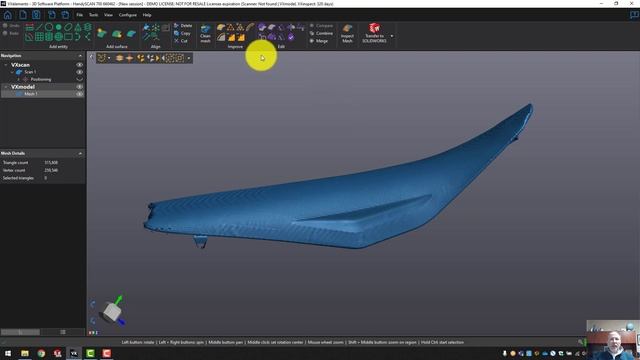The image size is (640, 360).
Task: Click the Merge button
Action: (319, 41)
